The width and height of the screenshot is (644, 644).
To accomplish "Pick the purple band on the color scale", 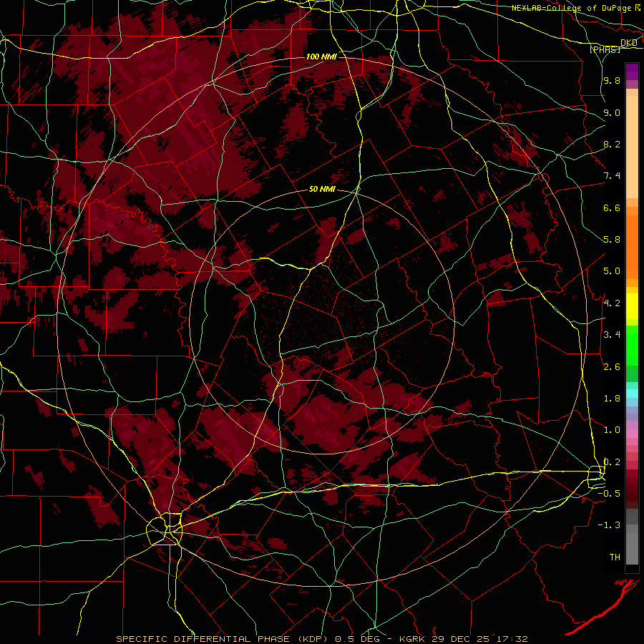I will coord(632,72).
